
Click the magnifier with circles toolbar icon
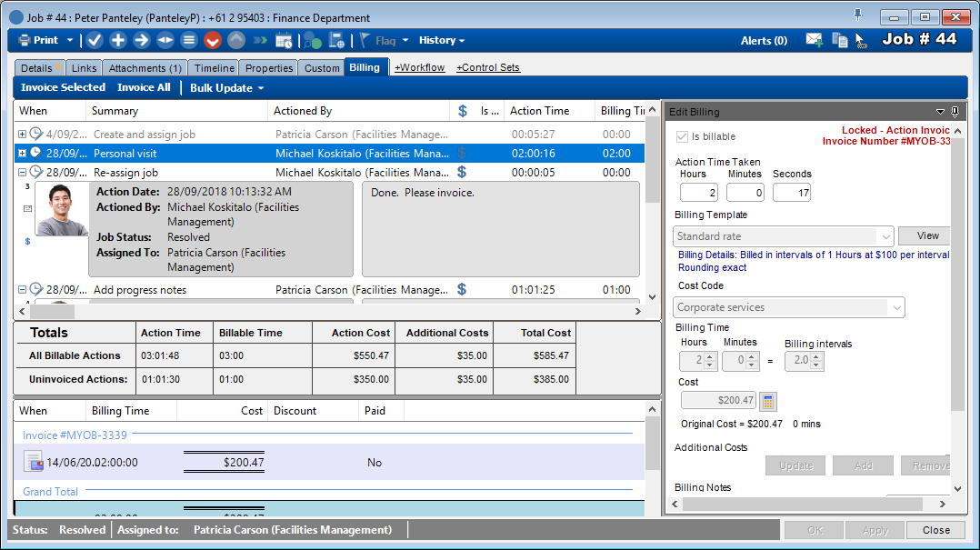(x=312, y=41)
